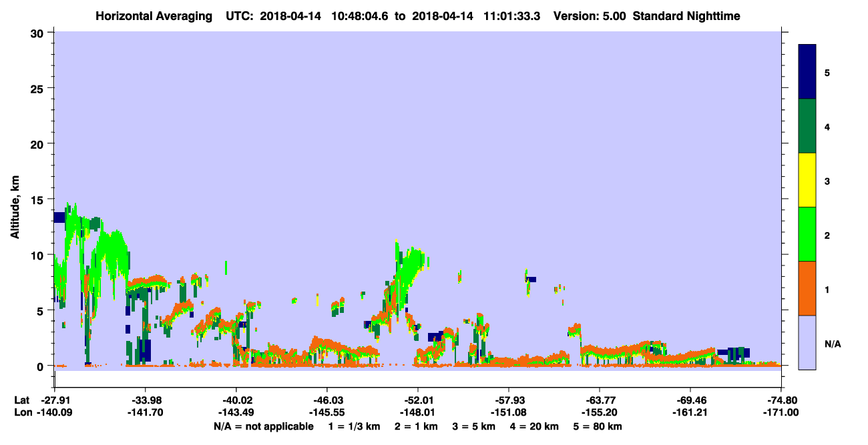Click longitude value -151.08
Image resolution: width=868 pixels, height=445 pixels.
click(509, 413)
